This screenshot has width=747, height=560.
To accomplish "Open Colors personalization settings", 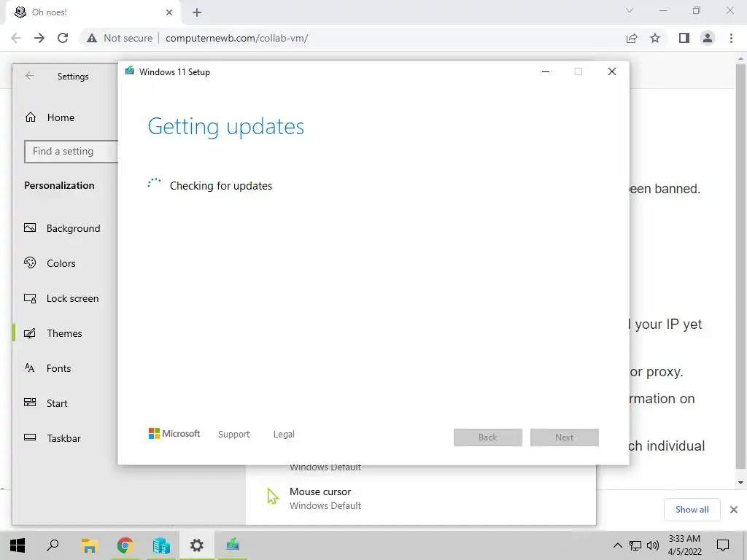I will (50, 262).
